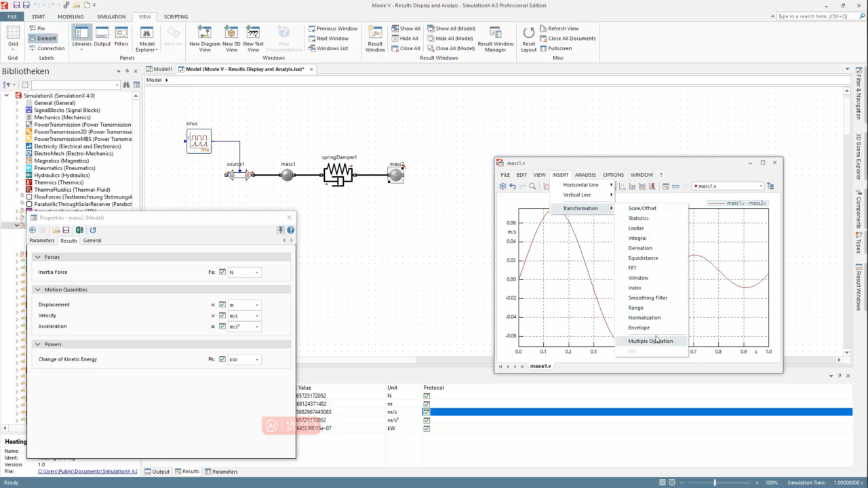Image resolution: width=868 pixels, height=488 pixels.
Task: Click the save icon in Properties toolbar
Action: pos(66,230)
